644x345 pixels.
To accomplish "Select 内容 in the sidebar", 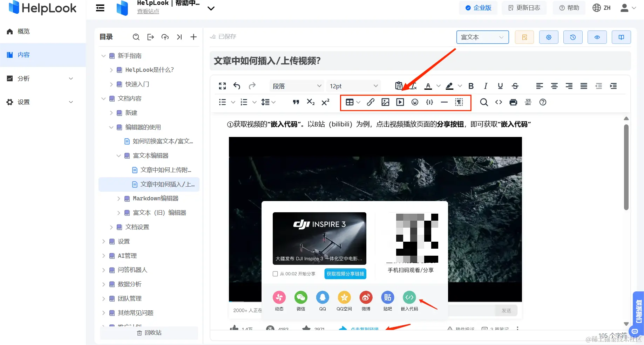I will pyautogui.click(x=43, y=55).
